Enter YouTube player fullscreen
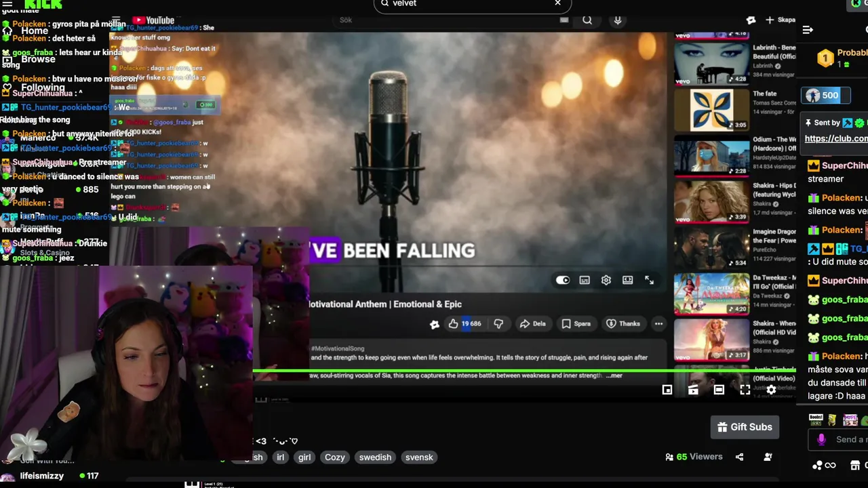 [650, 280]
